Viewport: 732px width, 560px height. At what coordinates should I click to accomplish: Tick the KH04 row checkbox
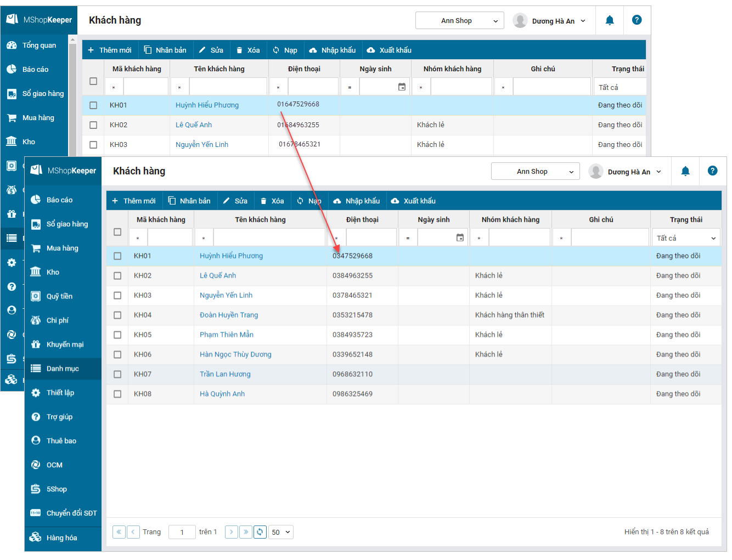(x=117, y=315)
